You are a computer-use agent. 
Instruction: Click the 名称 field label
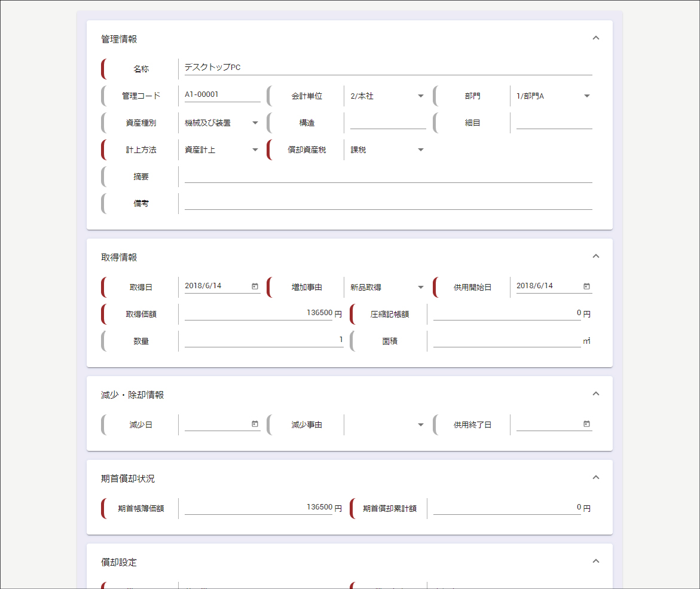141,69
